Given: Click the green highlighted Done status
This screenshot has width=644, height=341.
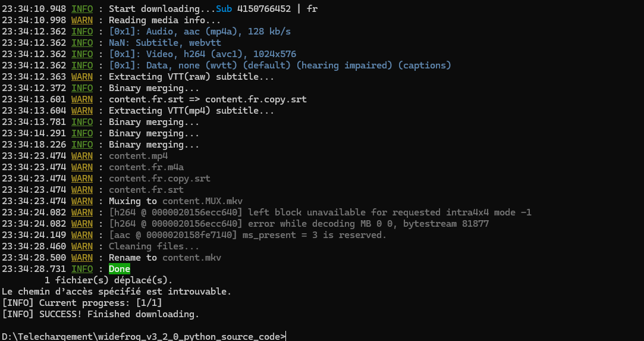Looking at the screenshot, I should (x=120, y=269).
